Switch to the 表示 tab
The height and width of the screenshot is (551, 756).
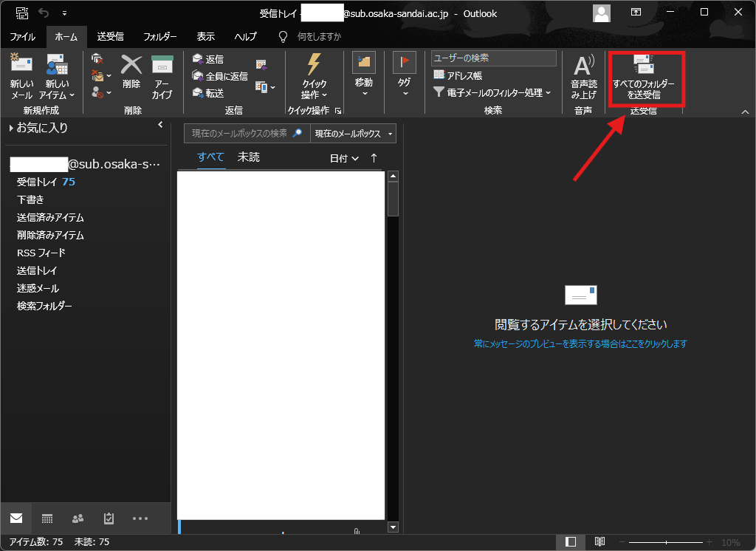[x=206, y=37]
